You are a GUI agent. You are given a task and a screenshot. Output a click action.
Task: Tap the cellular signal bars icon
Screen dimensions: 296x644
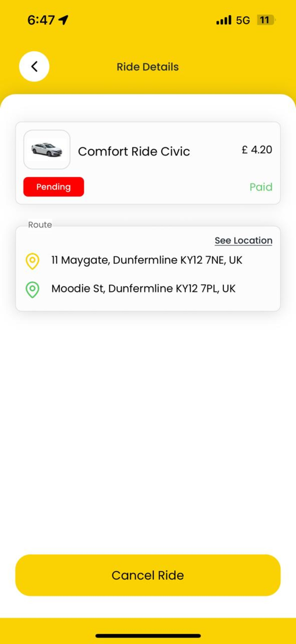(x=224, y=20)
